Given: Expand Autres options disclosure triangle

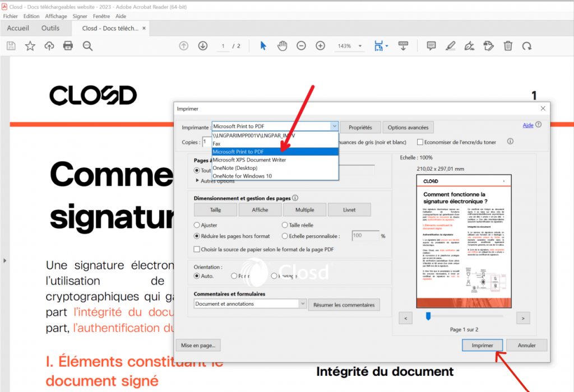Looking at the screenshot, I should 197,181.
